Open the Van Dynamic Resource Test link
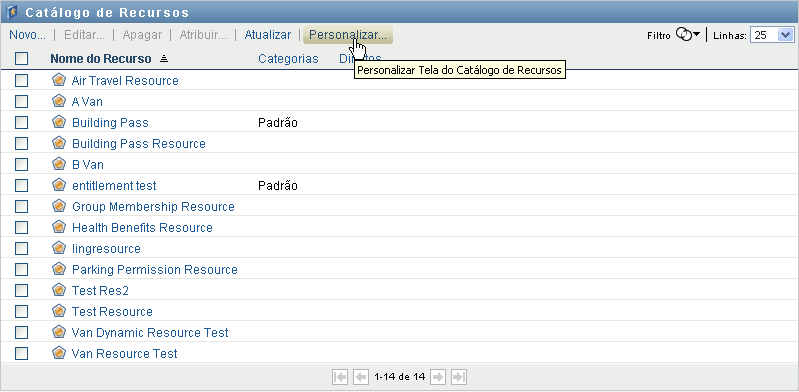Screen dimensions: 799x392 [150, 332]
